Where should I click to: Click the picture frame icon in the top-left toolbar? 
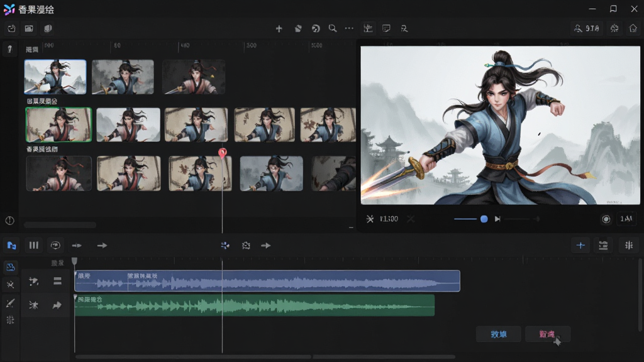tap(29, 28)
